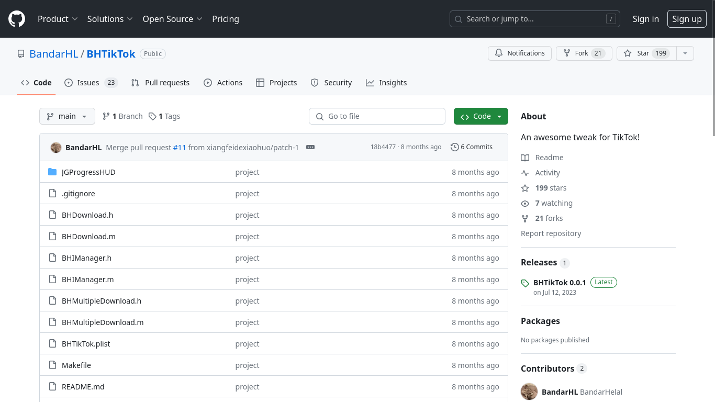
Task: Click the file icon beside .gitignore
Action: (52, 193)
